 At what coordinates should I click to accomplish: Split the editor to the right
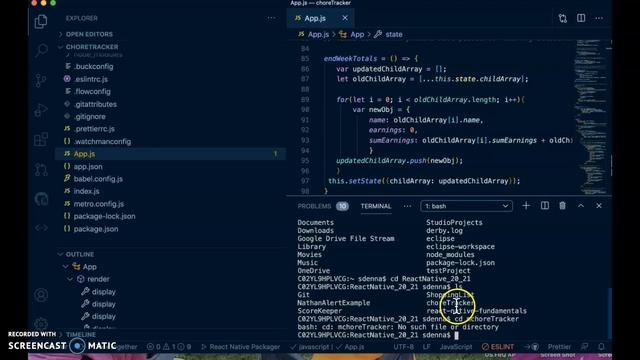point(581,18)
